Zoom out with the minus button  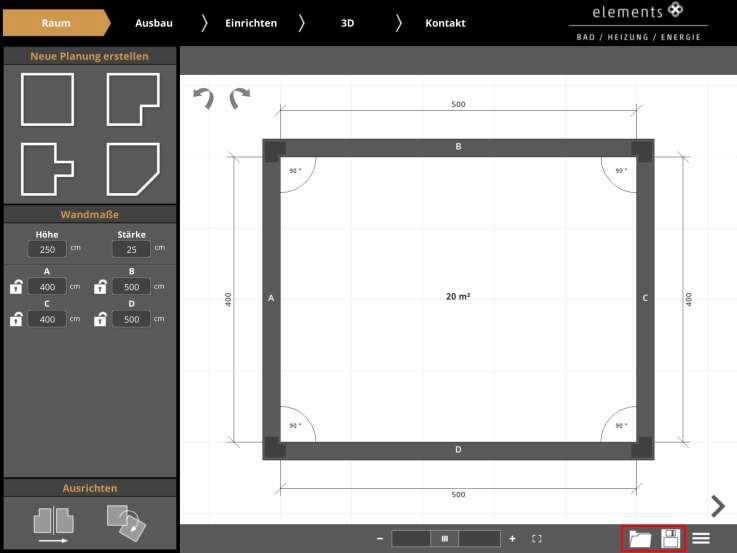[x=380, y=539]
